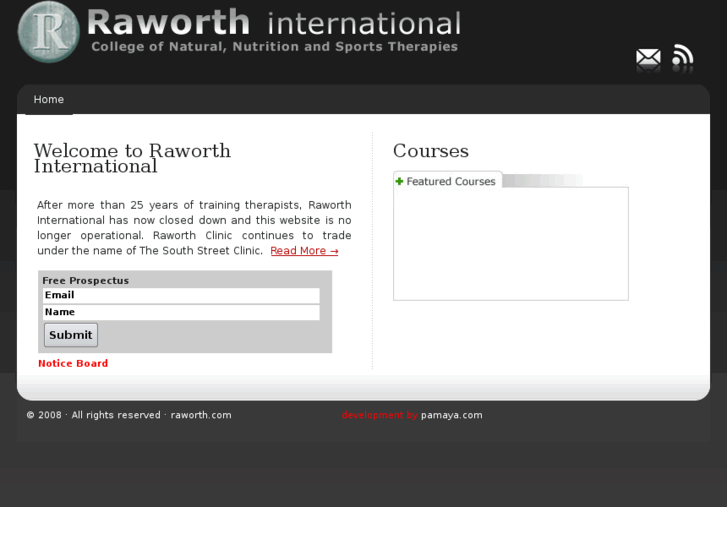
Task: Select the Home menu item
Action: (x=49, y=99)
